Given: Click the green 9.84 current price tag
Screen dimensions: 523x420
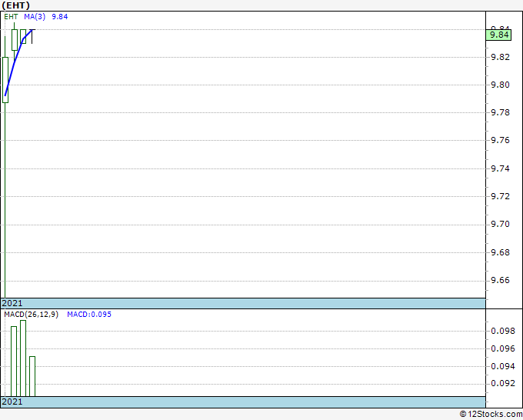Looking at the screenshot, I should pos(498,35).
